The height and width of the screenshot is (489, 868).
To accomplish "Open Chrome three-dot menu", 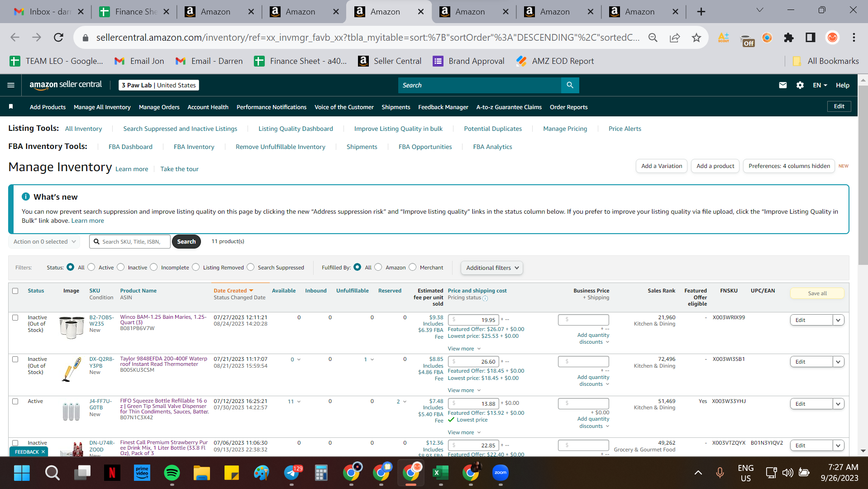I will click(x=854, y=38).
